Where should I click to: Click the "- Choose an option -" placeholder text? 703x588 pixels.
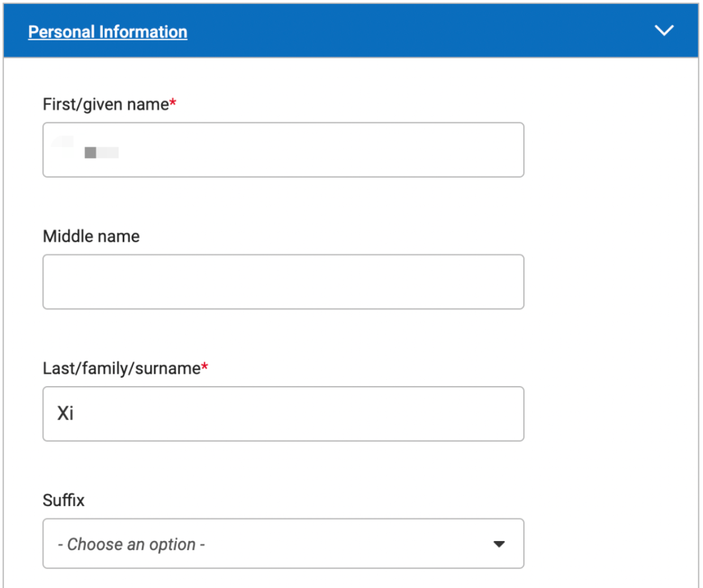pyautogui.click(x=131, y=544)
